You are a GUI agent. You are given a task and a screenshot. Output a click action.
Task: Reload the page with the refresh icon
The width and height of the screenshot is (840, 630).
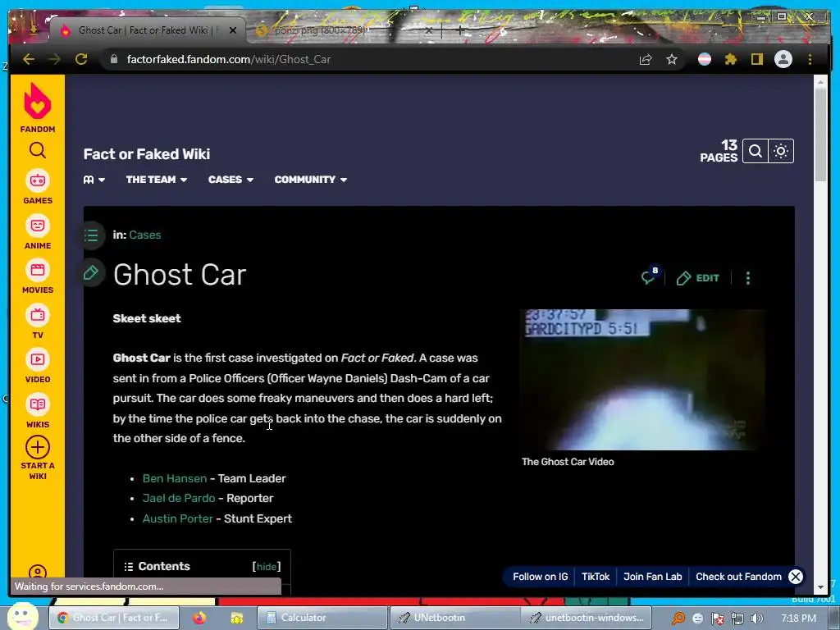pyautogui.click(x=81, y=59)
